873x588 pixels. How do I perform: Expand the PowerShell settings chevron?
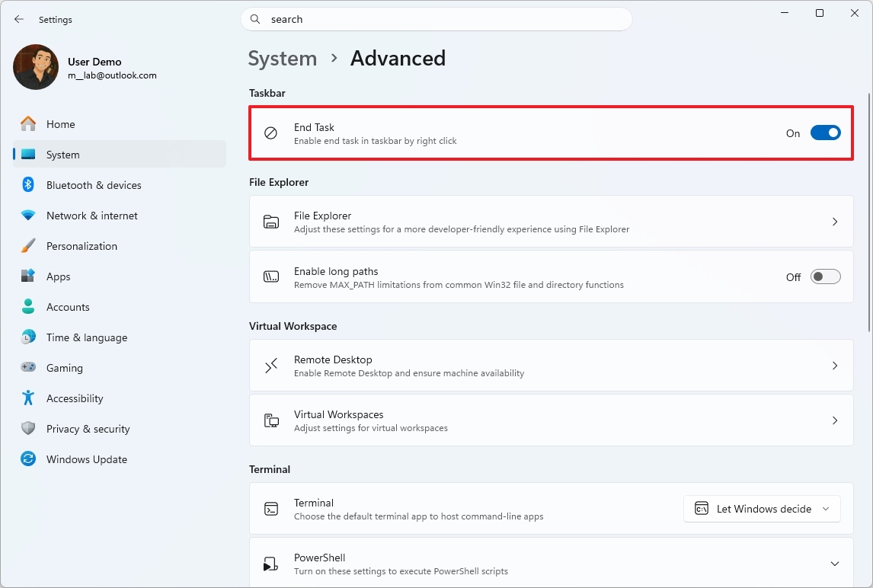pos(835,563)
